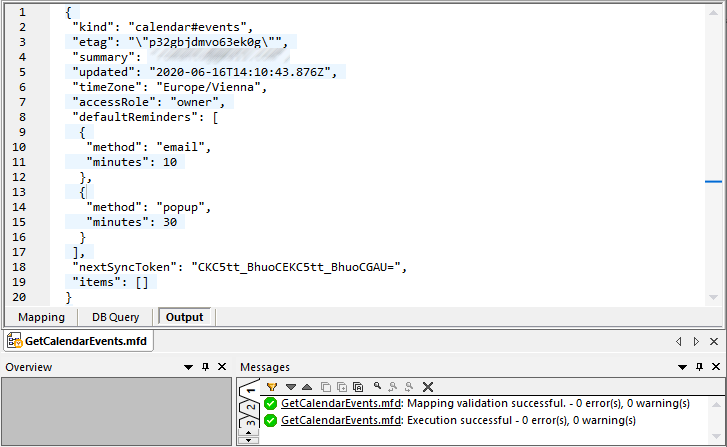The image size is (727, 447).
Task: Jump to previous message with up arrow
Action: pyautogui.click(x=307, y=386)
